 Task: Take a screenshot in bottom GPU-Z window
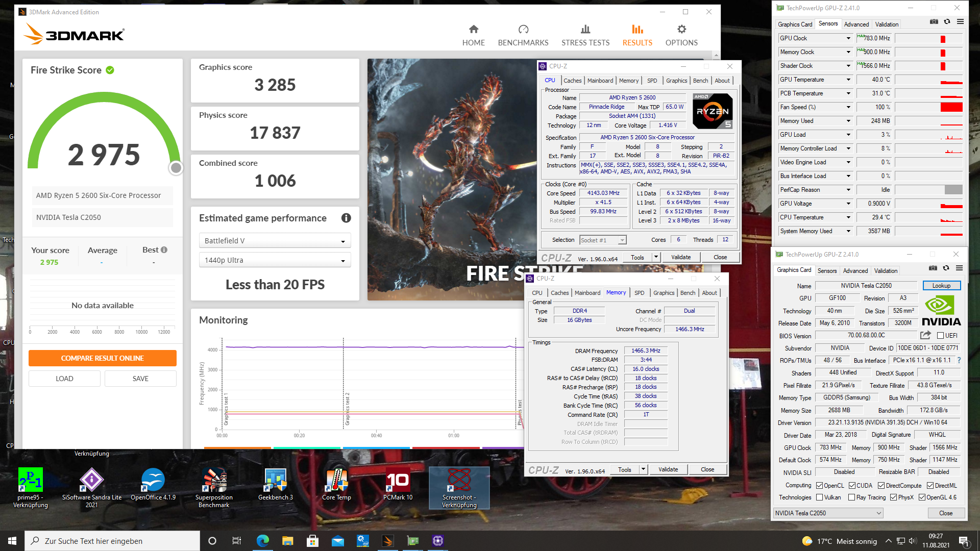[933, 268]
